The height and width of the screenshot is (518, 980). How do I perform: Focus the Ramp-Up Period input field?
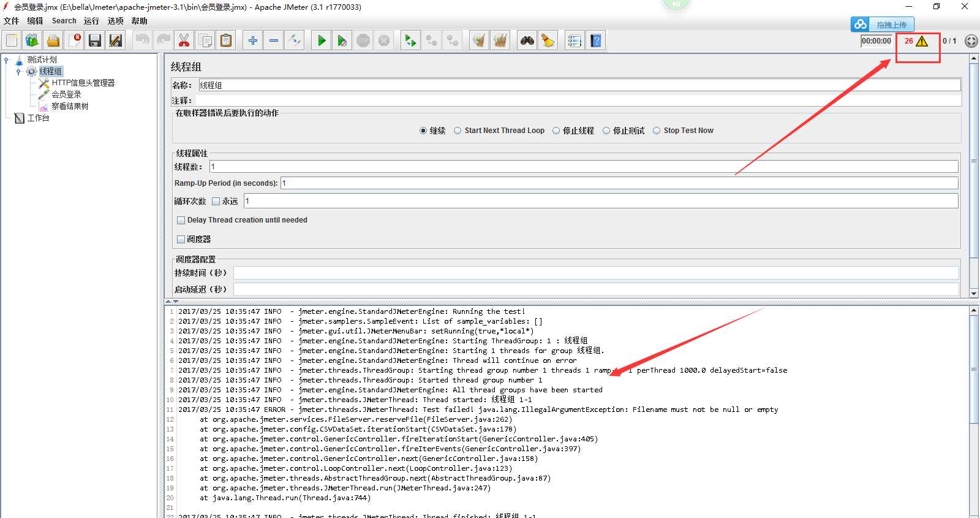[619, 183]
